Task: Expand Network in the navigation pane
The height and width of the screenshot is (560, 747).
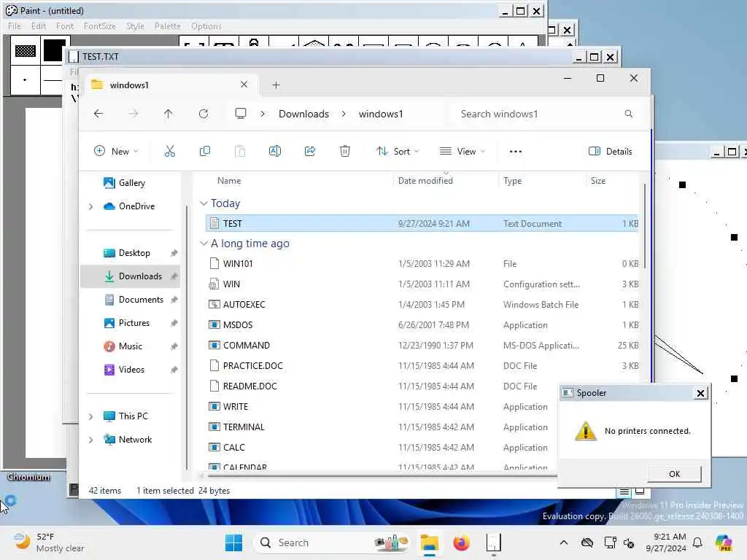Action: click(91, 440)
